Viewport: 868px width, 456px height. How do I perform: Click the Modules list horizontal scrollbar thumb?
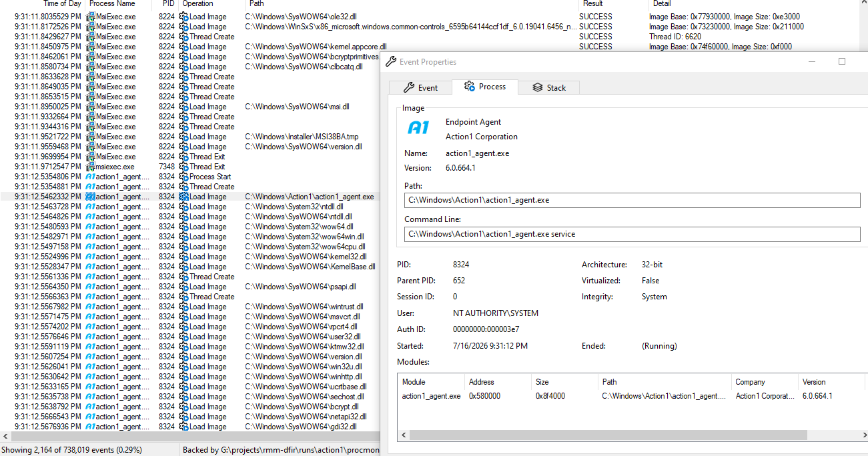pyautogui.click(x=608, y=435)
